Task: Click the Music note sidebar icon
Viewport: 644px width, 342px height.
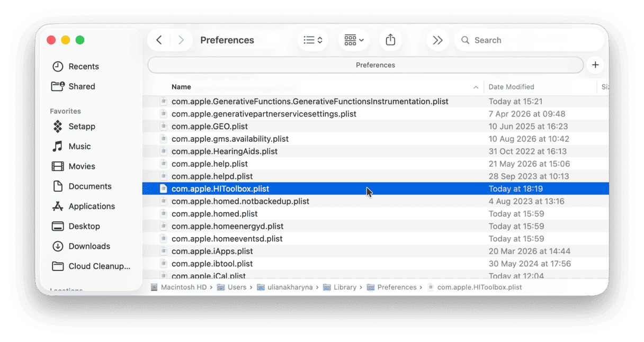Action: (58, 147)
